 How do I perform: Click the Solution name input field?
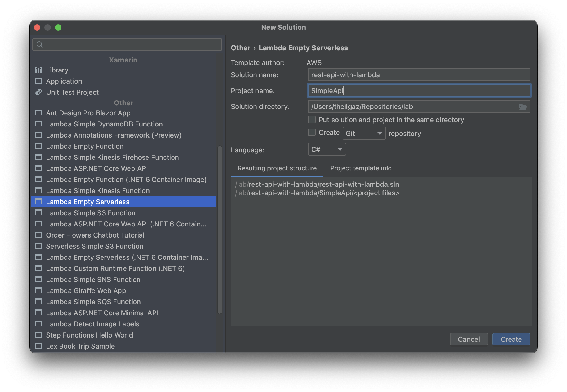tap(419, 74)
